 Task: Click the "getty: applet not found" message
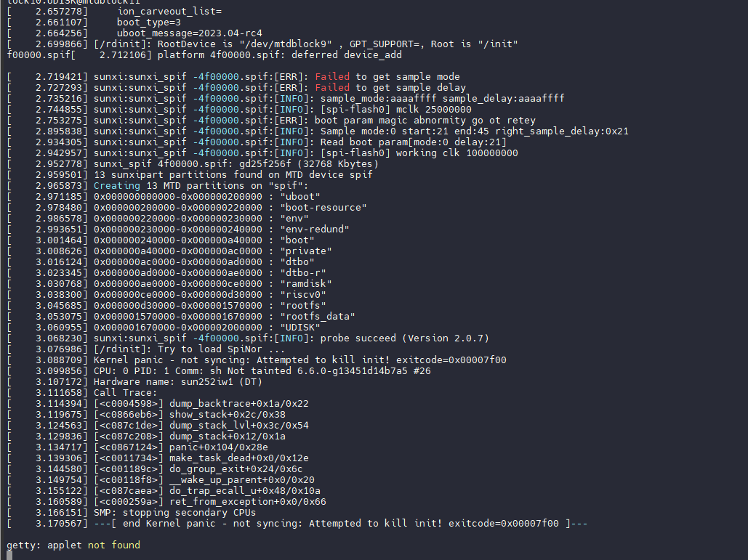pyautogui.click(x=73, y=545)
